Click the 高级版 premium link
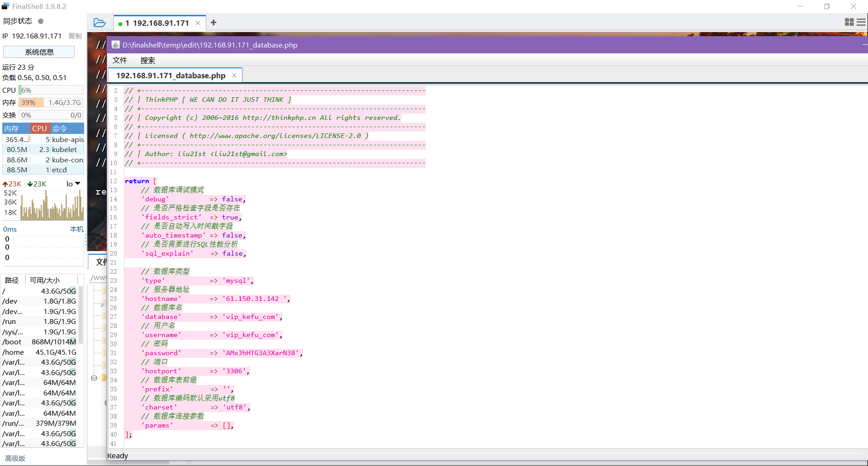Screen dimensions: 868x466 [x=15, y=458]
